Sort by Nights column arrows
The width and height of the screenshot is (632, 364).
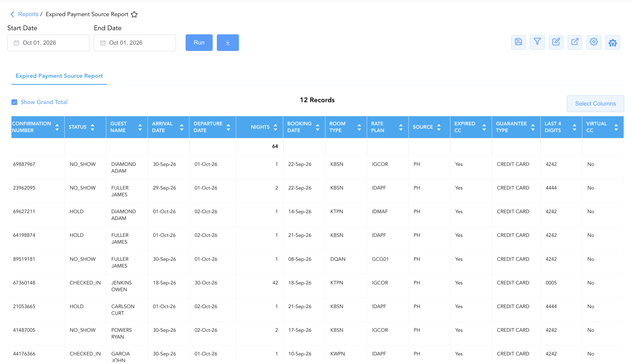[275, 127]
